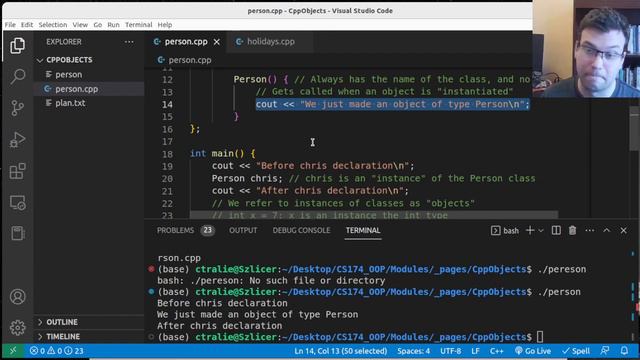
Task: Click the PROBLEMS count badge 23
Action: tap(207, 231)
